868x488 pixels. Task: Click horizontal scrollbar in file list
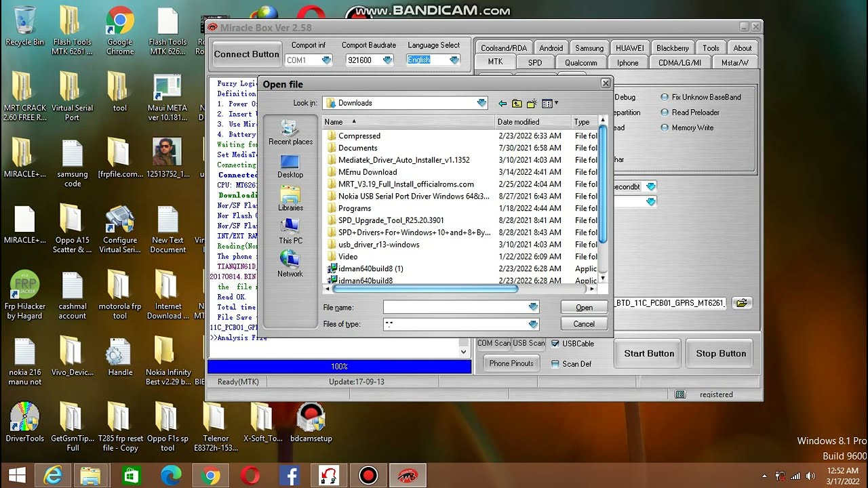pos(425,289)
